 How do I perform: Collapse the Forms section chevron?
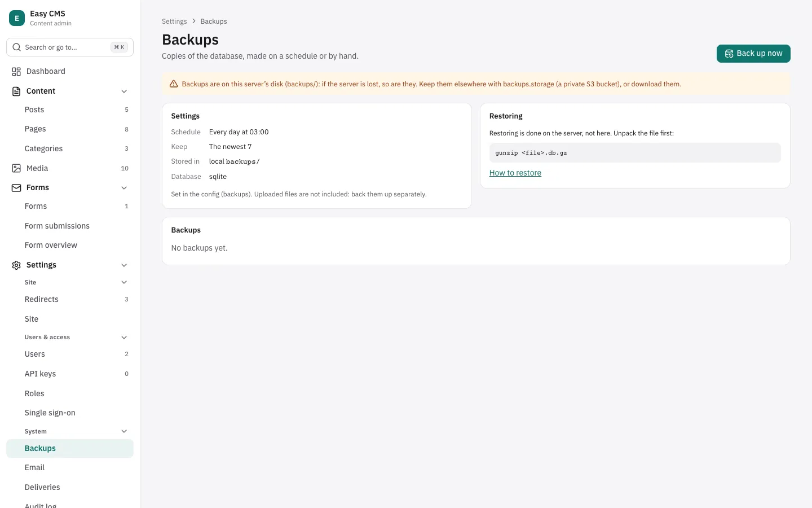pos(124,188)
